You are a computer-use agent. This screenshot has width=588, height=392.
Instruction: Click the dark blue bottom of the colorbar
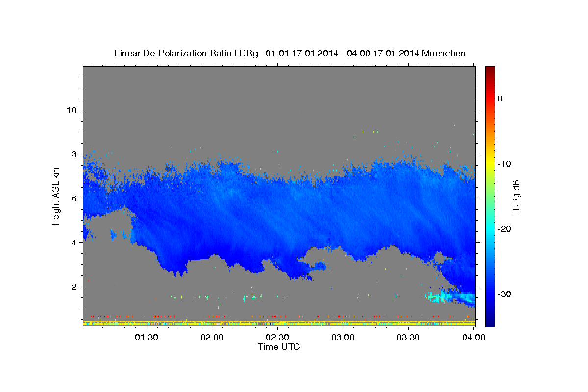(x=490, y=322)
